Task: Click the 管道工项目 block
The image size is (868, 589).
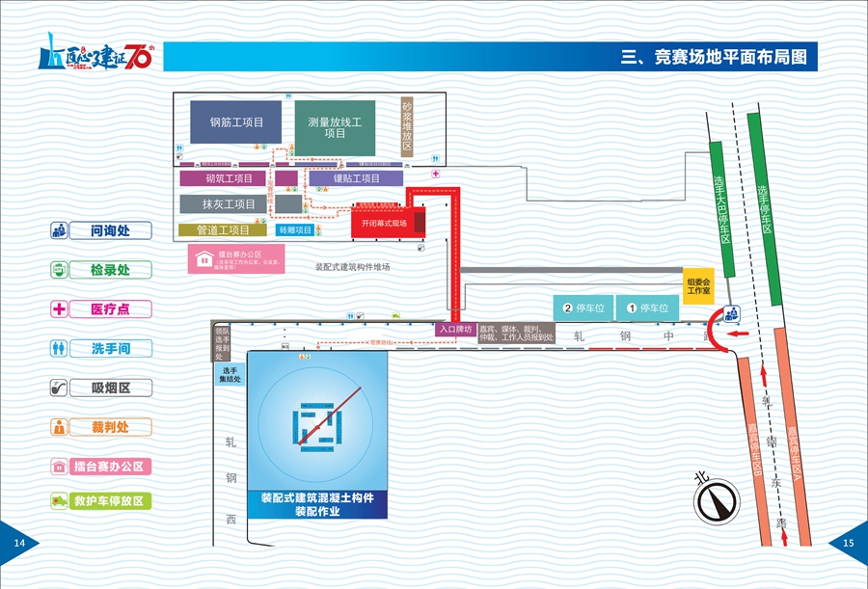Action: (x=223, y=229)
